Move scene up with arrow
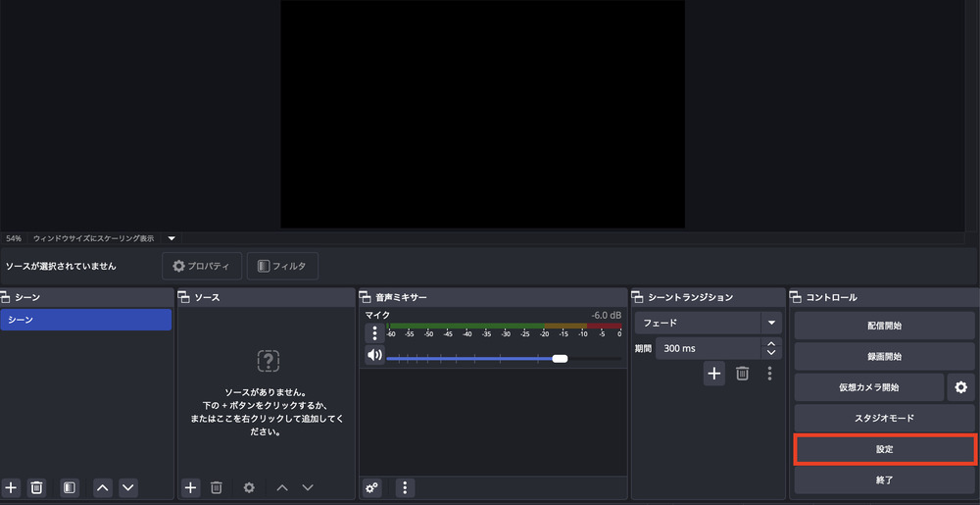Image resolution: width=980 pixels, height=505 pixels. (x=103, y=487)
